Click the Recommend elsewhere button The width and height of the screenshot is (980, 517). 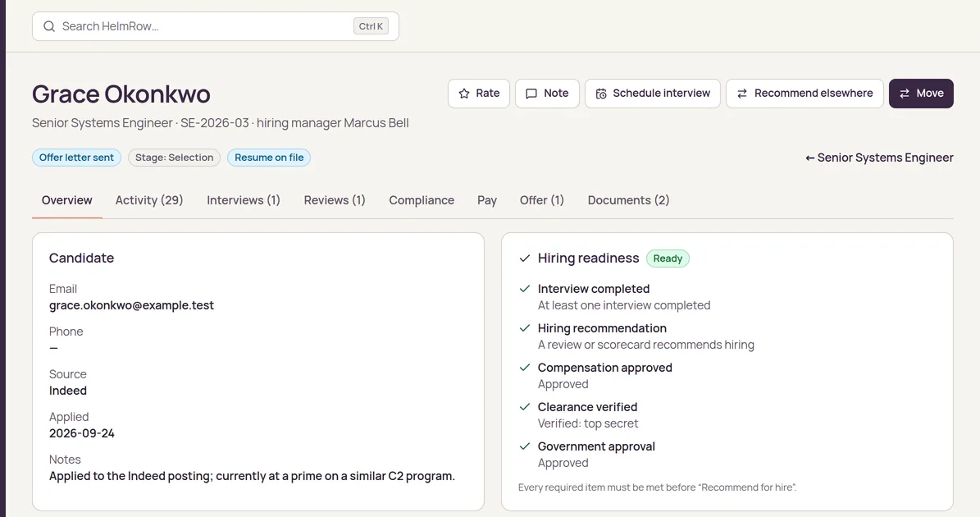(805, 94)
